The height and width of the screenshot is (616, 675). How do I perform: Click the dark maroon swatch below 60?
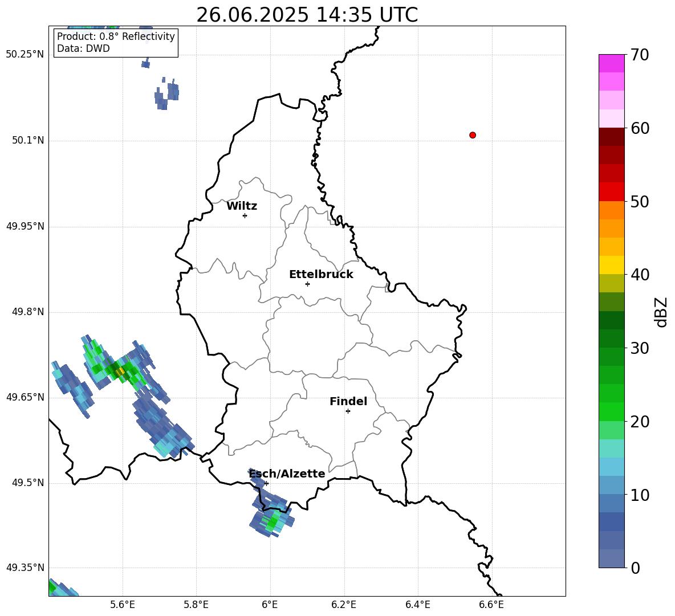[611, 137]
